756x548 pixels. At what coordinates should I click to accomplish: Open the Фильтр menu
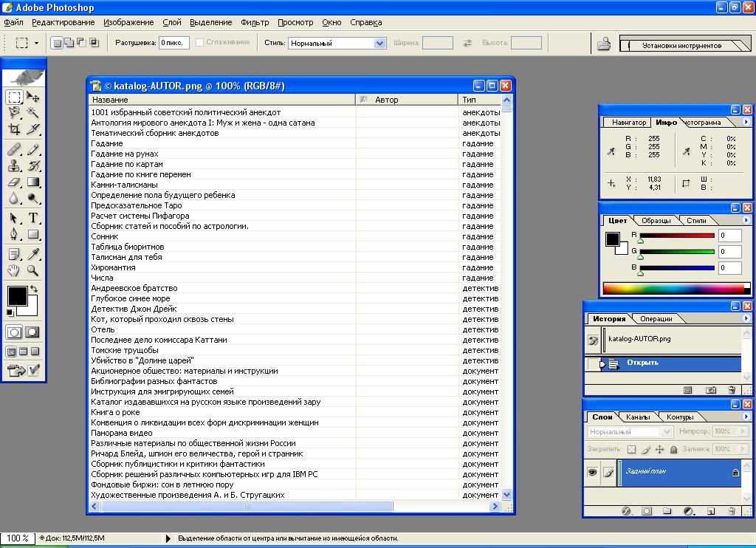click(255, 22)
